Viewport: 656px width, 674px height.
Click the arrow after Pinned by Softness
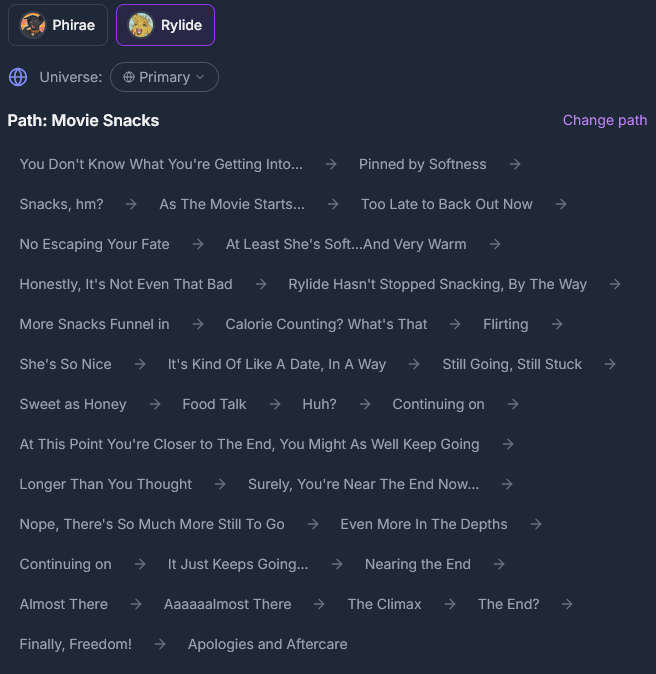click(x=514, y=164)
